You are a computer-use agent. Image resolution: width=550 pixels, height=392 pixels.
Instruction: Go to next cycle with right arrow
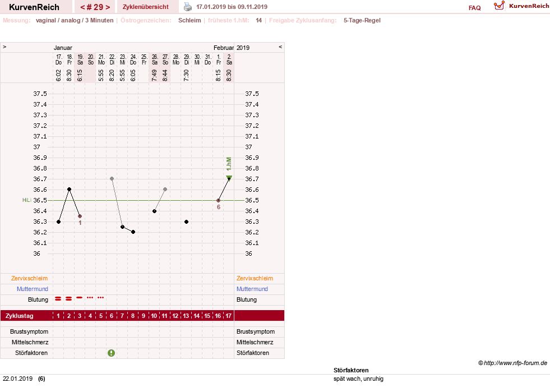[108, 7]
